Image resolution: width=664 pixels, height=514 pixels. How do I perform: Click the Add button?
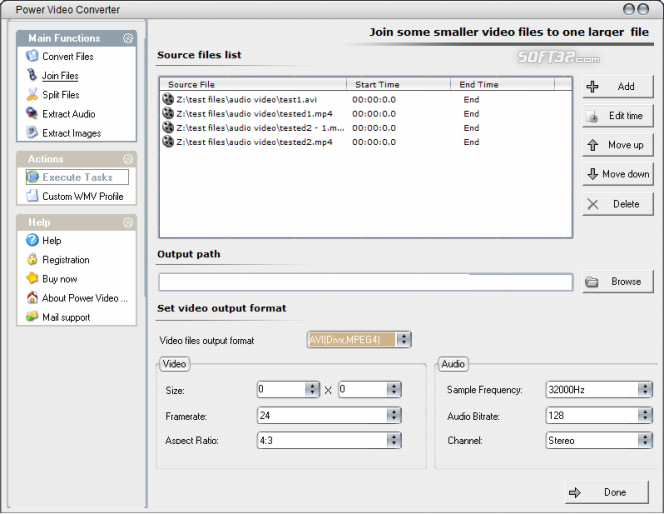click(617, 86)
